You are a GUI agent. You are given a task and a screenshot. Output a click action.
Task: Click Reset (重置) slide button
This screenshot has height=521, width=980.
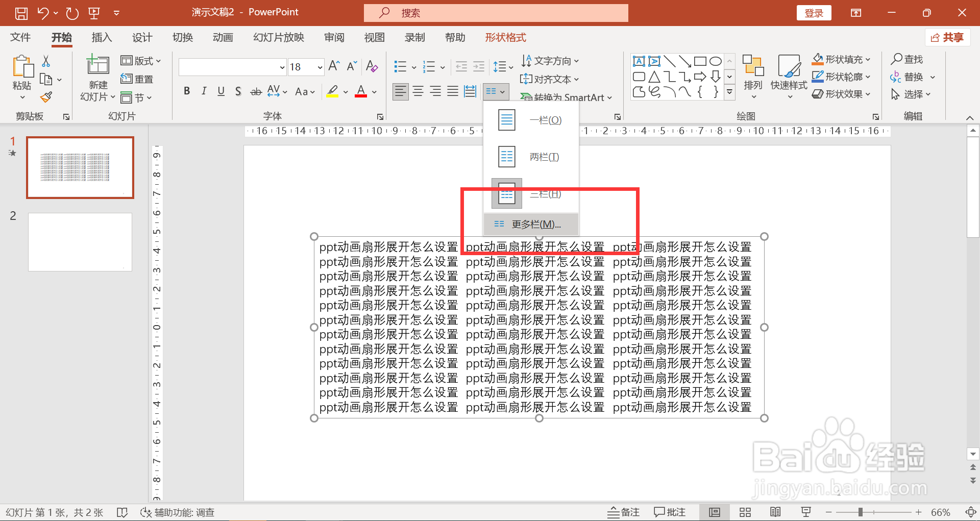click(137, 79)
